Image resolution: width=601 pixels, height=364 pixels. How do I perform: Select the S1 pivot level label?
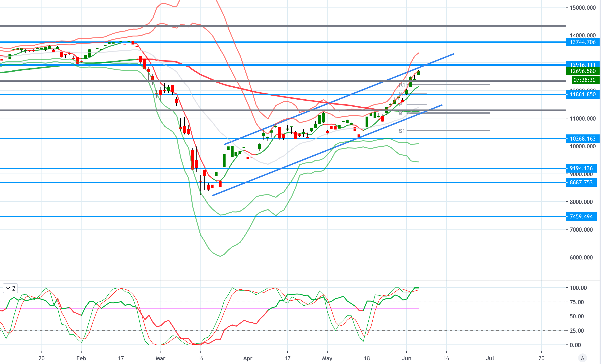[402, 131]
